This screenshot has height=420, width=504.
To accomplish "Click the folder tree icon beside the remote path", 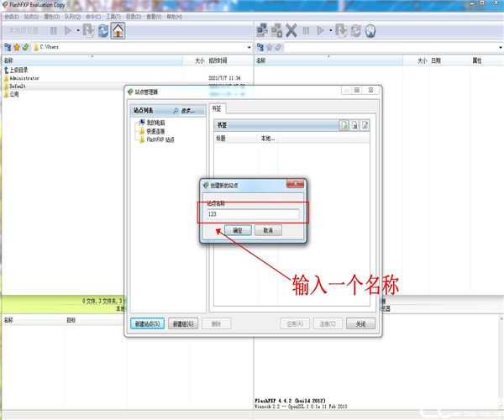I will click(x=260, y=48).
